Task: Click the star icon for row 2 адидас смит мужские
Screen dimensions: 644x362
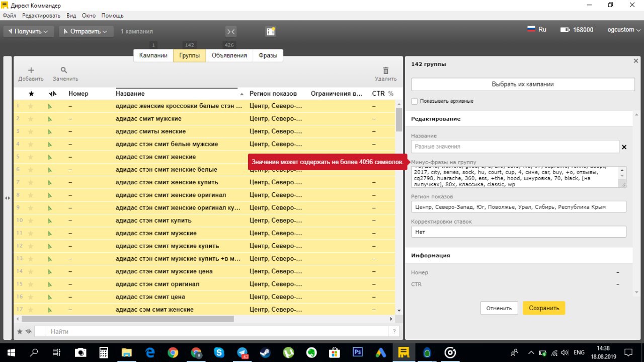Action: click(31, 119)
